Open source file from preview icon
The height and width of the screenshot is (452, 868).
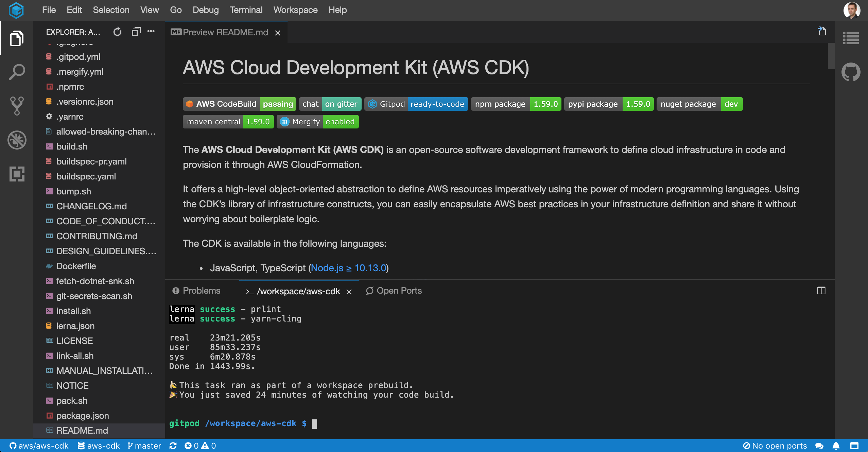tap(822, 31)
